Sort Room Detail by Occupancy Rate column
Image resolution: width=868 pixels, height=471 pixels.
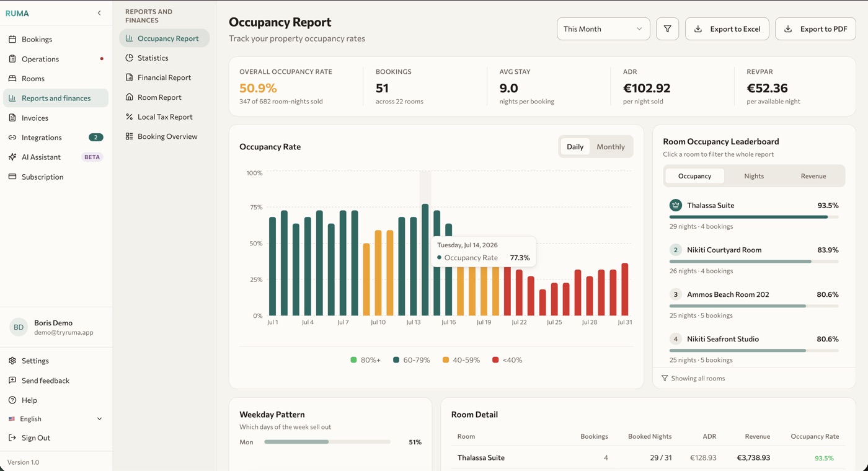click(x=815, y=436)
